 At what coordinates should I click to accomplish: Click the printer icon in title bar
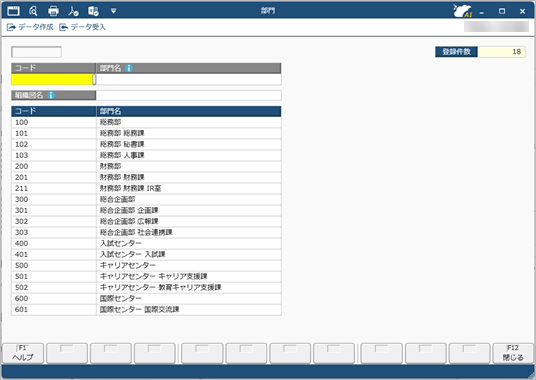pyautogui.click(x=53, y=11)
